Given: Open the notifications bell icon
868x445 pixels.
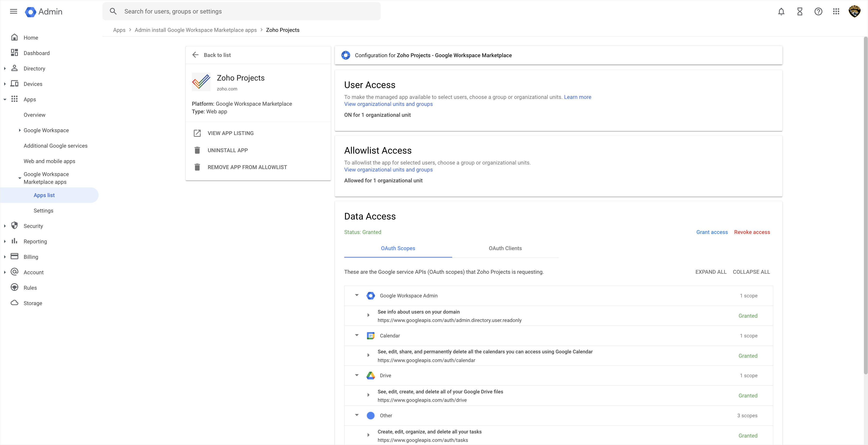Looking at the screenshot, I should pyautogui.click(x=781, y=12).
